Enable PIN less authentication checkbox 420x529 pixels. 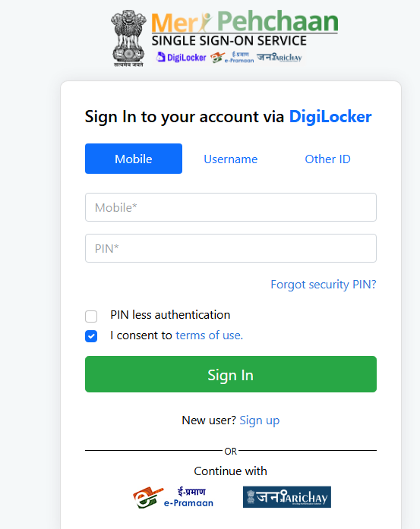pos(91,316)
